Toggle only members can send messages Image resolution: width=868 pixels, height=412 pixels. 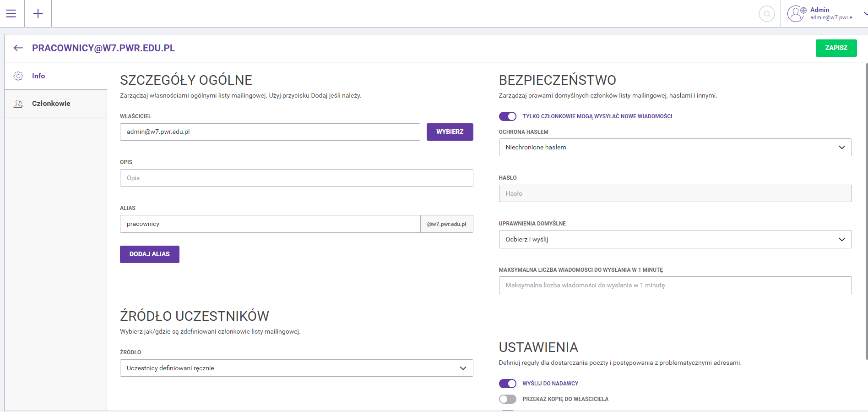coord(507,116)
